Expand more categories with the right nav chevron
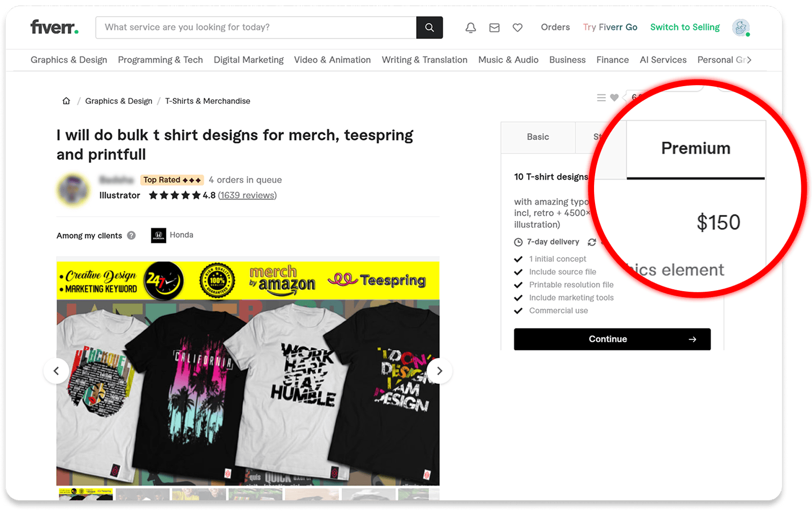 pos(749,59)
